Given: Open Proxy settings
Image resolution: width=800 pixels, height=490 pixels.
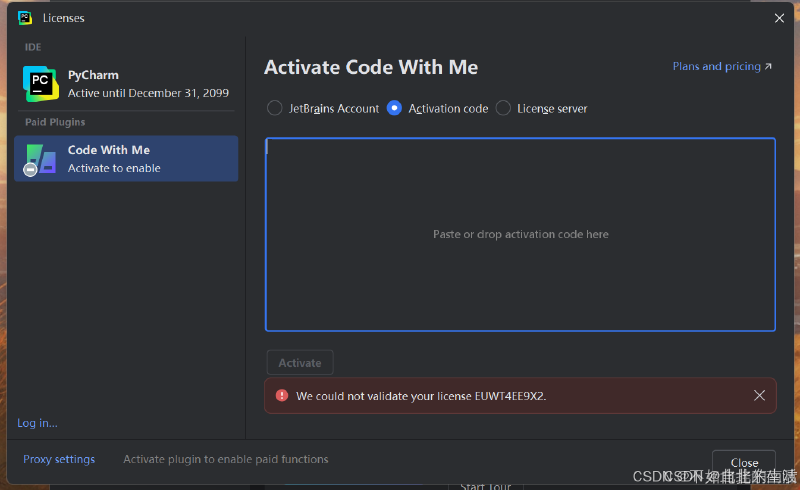Looking at the screenshot, I should click(x=59, y=459).
